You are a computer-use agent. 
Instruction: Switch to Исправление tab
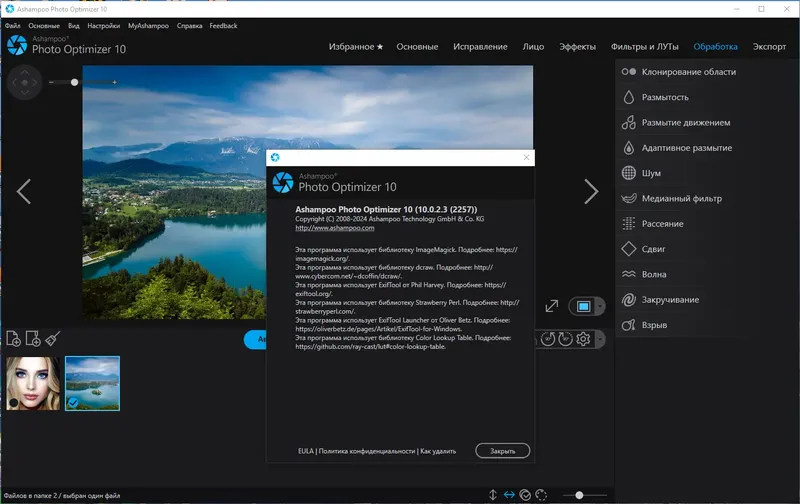coord(480,46)
